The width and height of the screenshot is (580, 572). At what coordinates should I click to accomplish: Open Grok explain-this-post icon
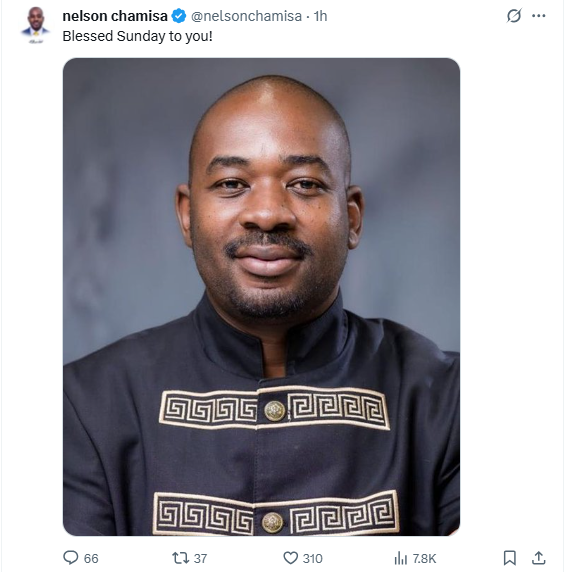514,16
